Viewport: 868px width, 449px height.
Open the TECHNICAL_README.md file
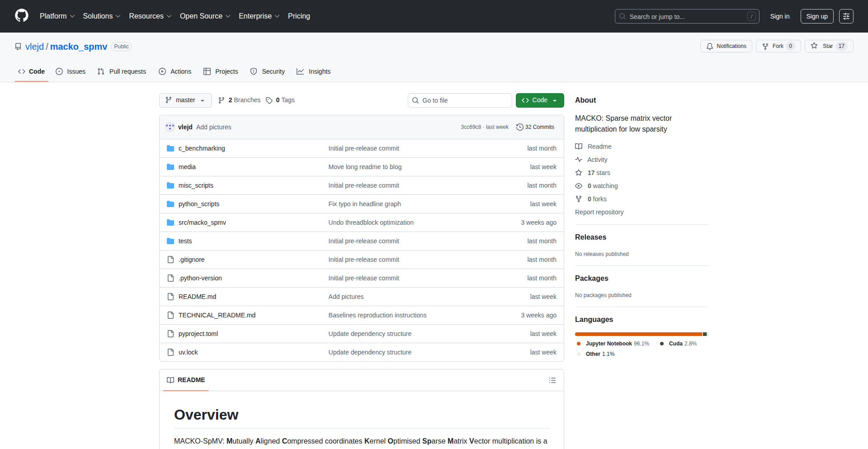pos(217,315)
